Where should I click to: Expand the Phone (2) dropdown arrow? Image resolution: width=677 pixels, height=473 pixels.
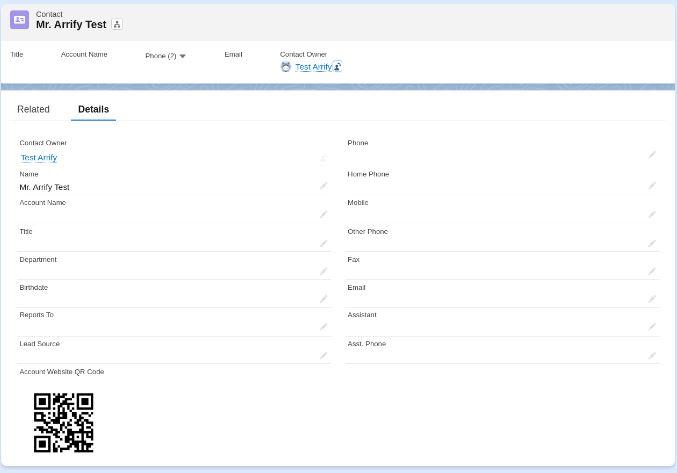pos(182,56)
